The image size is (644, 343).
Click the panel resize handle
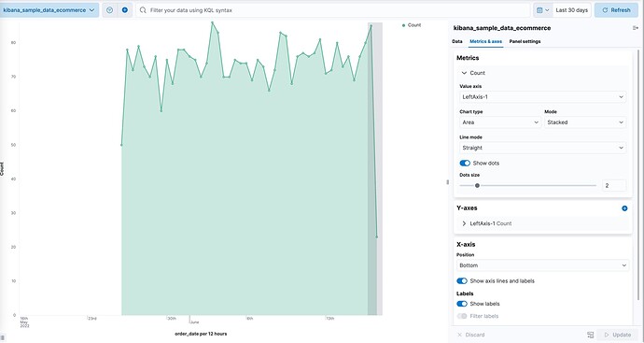(447, 182)
